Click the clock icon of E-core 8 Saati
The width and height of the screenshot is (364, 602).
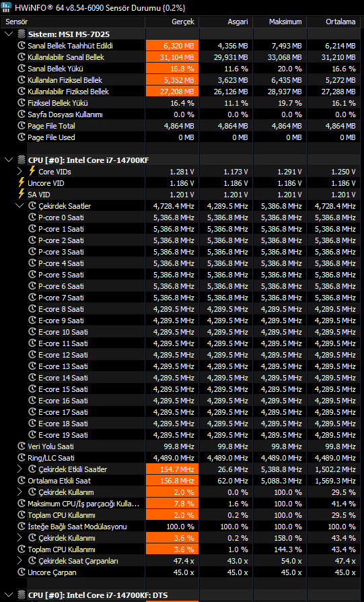pos(32,309)
